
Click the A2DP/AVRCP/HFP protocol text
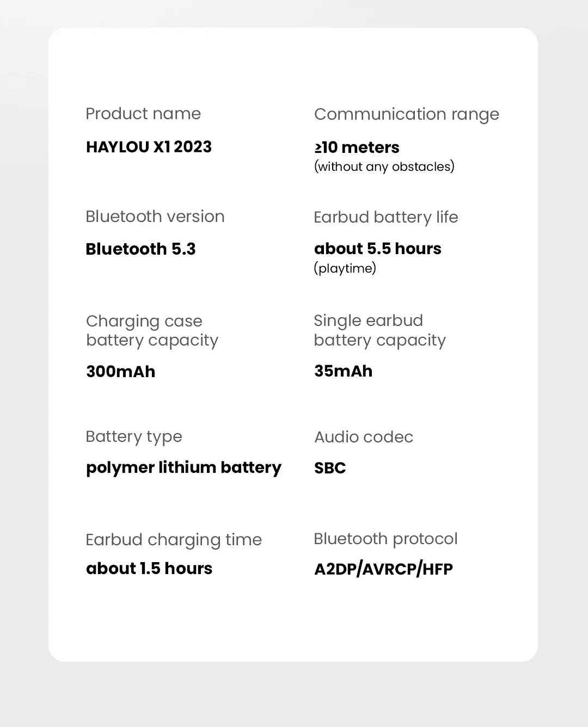383,569
